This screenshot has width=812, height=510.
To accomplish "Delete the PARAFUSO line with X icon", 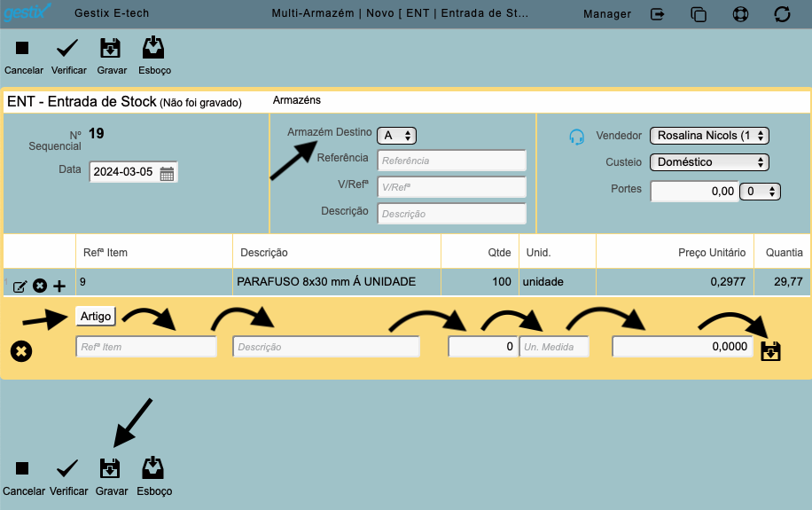I will pos(40,286).
